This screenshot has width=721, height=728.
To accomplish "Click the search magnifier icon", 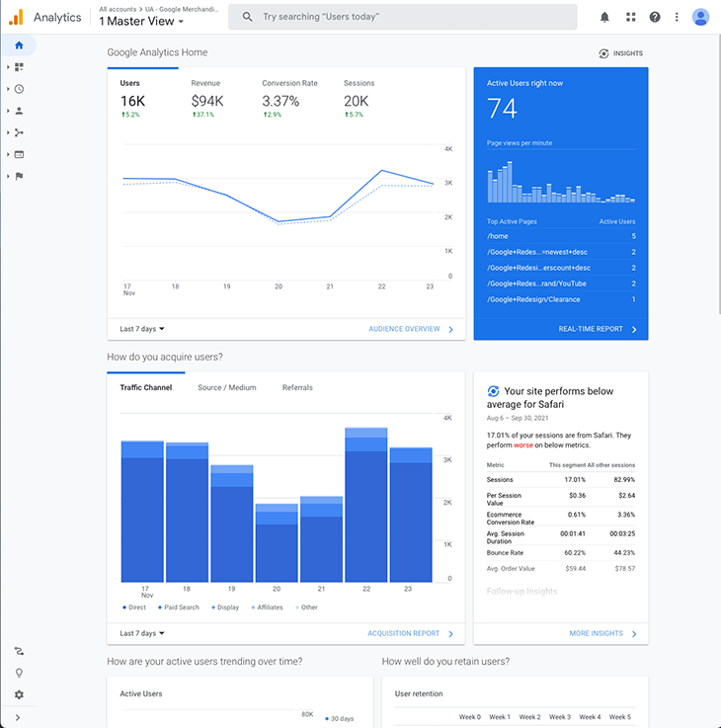I will tap(248, 17).
